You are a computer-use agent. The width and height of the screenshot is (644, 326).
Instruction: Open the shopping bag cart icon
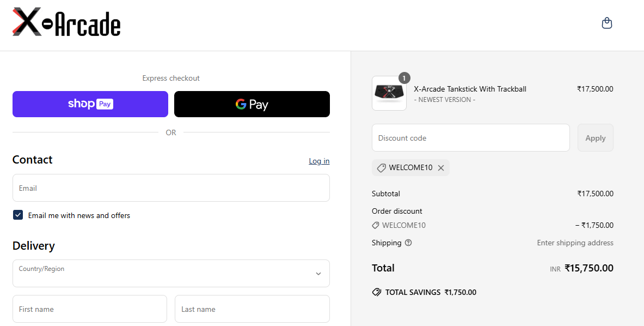606,23
